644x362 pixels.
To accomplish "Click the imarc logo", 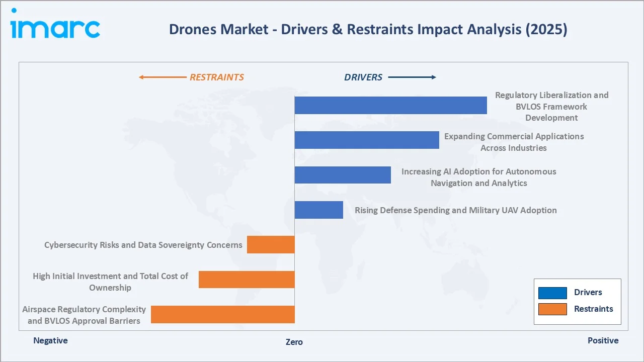I will coord(55,24).
